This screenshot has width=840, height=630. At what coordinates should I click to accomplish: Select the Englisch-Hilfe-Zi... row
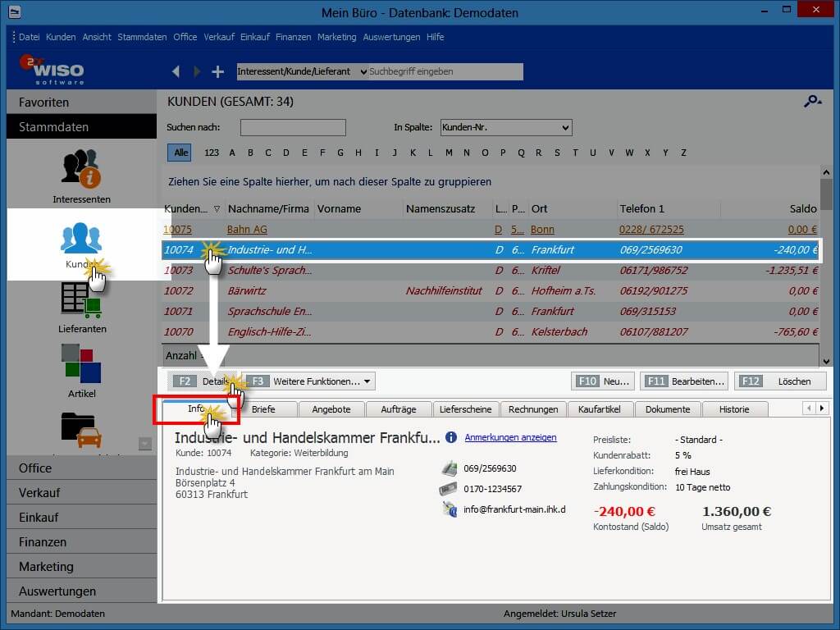[x=491, y=331]
